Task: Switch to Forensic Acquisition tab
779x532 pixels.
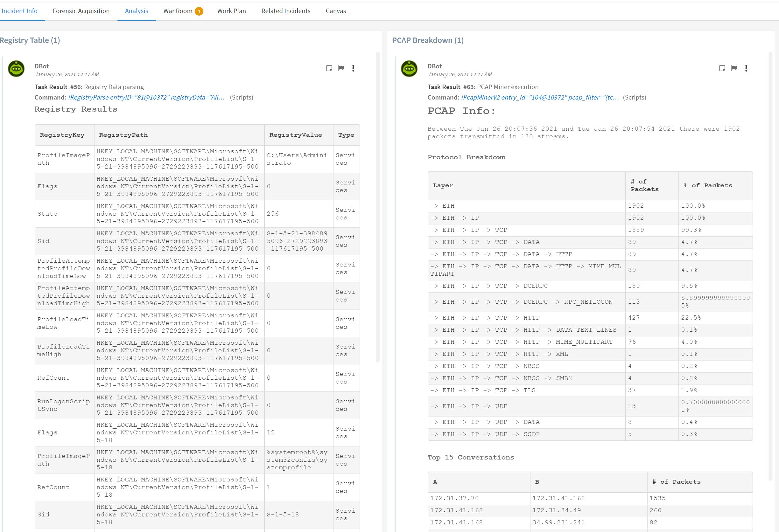Action: pyautogui.click(x=81, y=11)
